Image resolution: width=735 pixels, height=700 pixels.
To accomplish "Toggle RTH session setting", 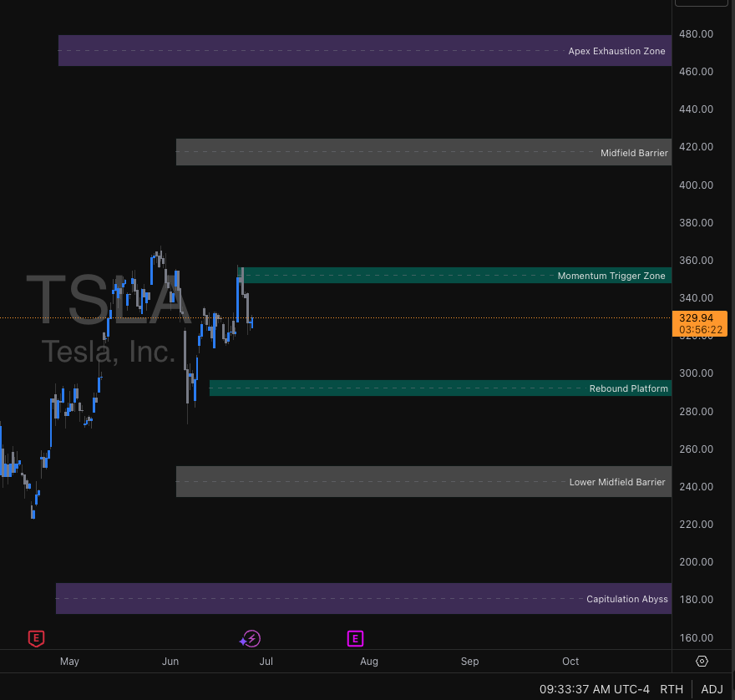I will point(672,689).
